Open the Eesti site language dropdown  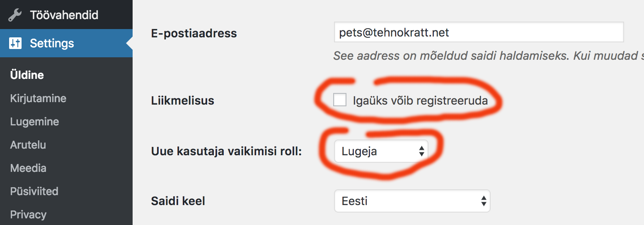coord(412,201)
